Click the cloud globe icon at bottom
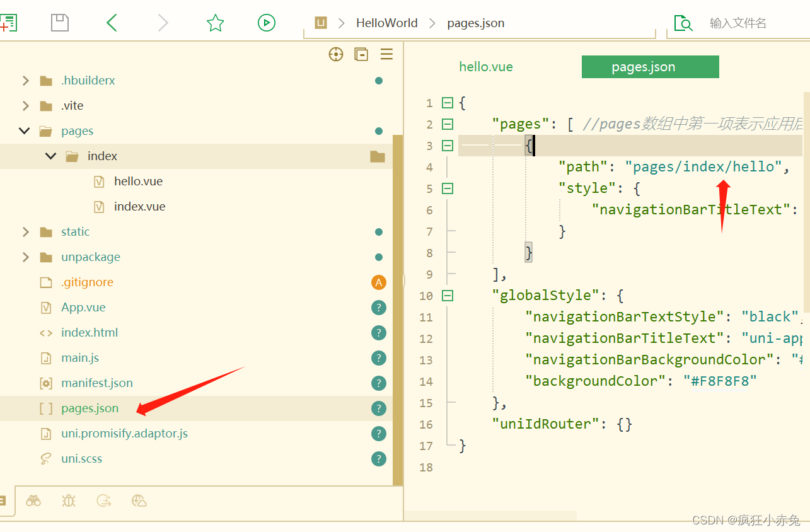The width and height of the screenshot is (810, 532). (139, 501)
